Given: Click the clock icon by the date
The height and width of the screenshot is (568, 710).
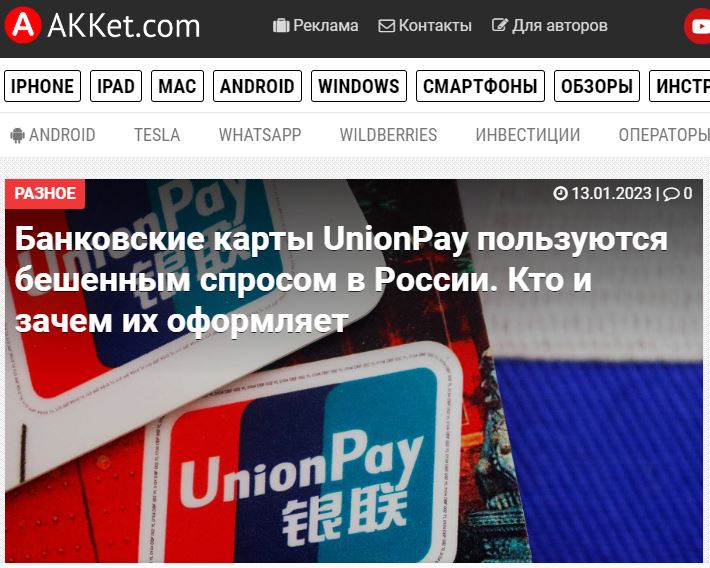Looking at the screenshot, I should [x=560, y=193].
